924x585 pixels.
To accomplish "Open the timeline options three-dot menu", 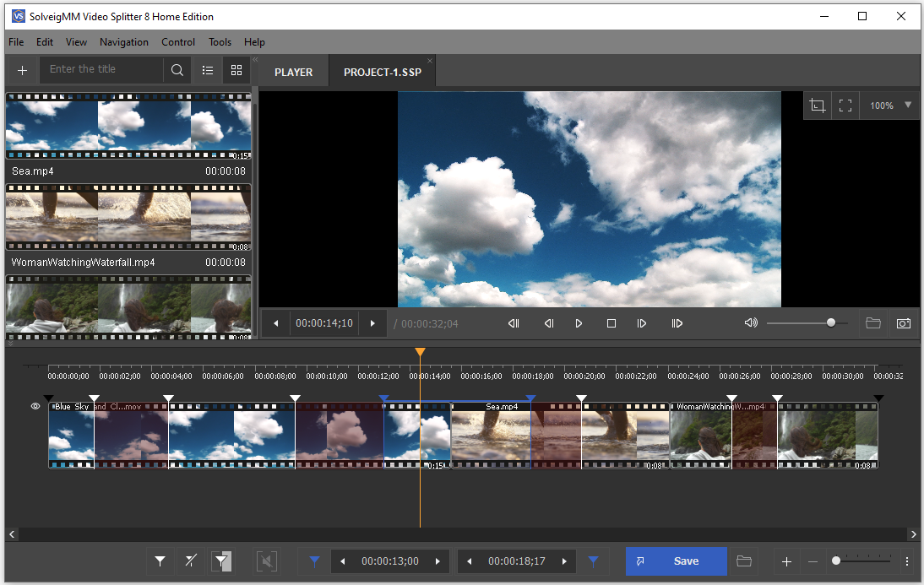I will (907, 561).
